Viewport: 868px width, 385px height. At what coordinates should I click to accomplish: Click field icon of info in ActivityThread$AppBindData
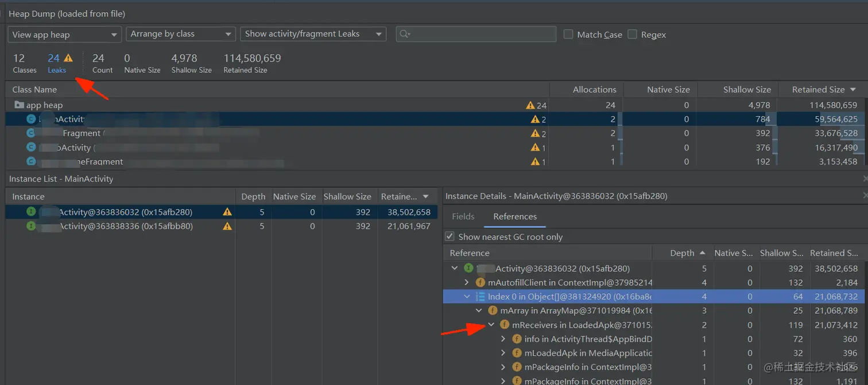coord(517,339)
